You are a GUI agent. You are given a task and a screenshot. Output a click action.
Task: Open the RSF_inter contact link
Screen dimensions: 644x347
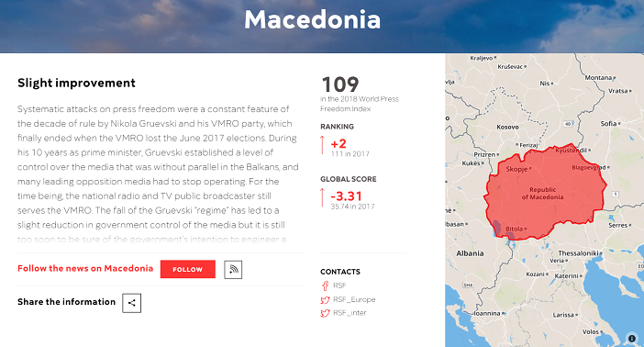click(x=350, y=312)
